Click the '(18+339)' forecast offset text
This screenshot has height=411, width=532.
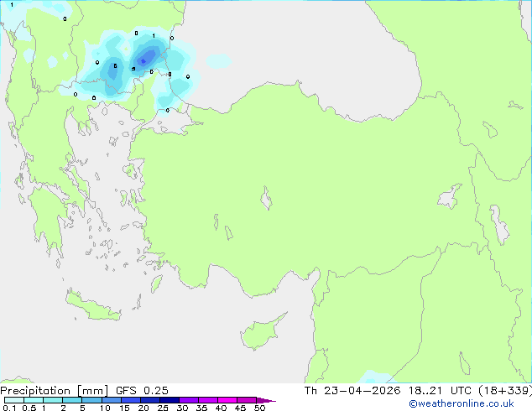(505, 391)
